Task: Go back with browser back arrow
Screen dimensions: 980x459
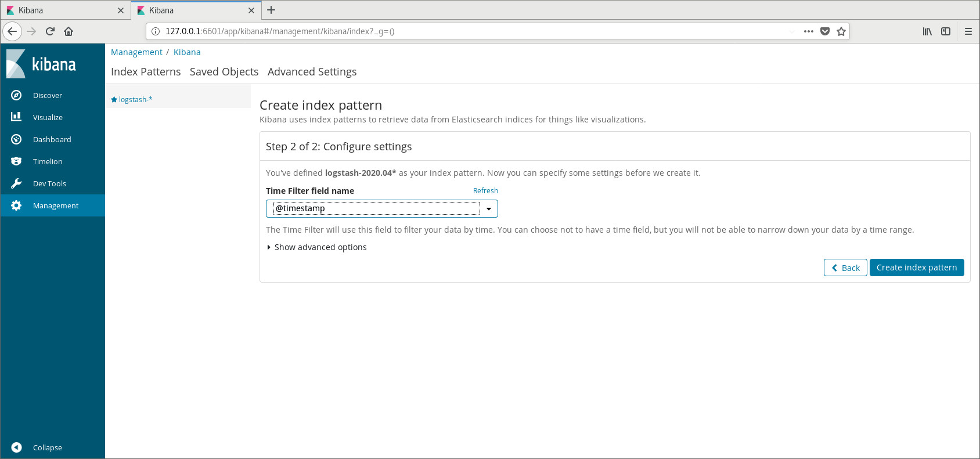Action: click(x=12, y=31)
